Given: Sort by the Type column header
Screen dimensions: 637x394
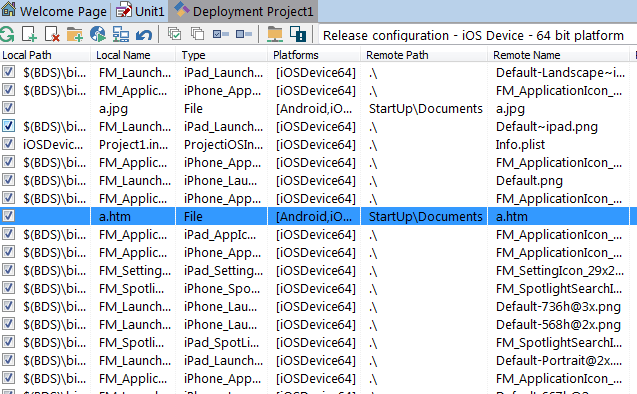Looking at the screenshot, I should tap(222, 55).
